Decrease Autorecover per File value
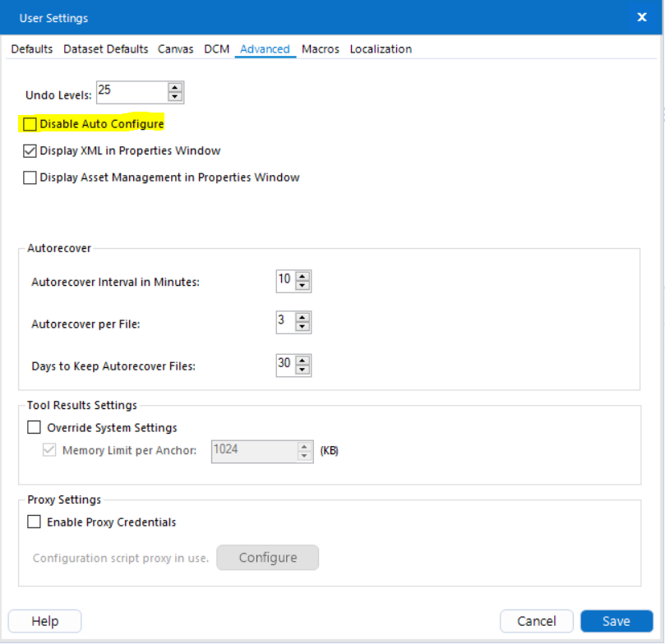Viewport: 665px width, 644px height. click(x=302, y=327)
